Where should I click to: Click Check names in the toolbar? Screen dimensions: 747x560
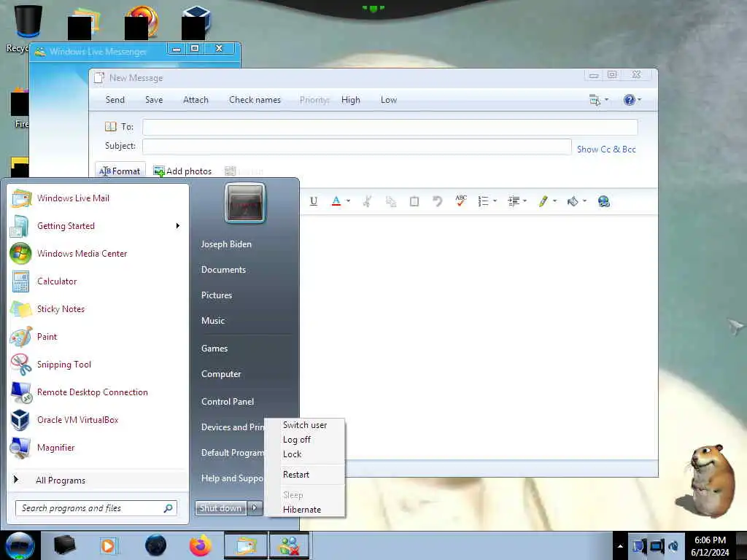point(255,100)
